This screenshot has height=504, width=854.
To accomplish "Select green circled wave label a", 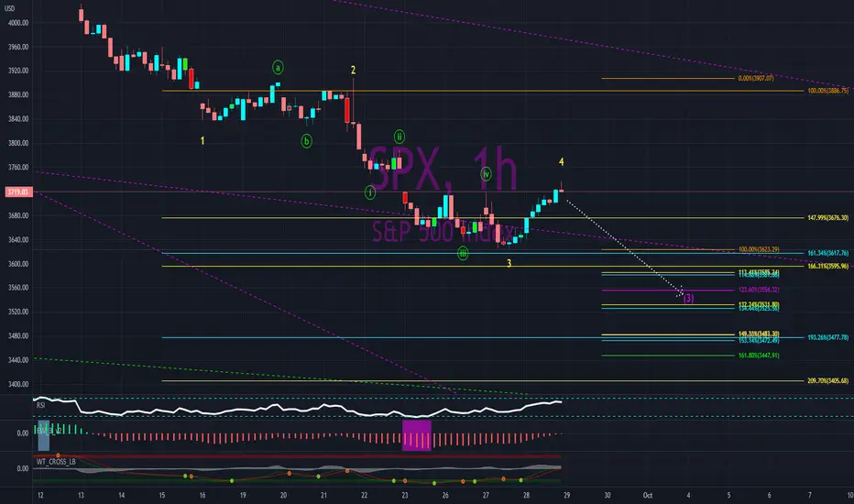I will 278,68.
